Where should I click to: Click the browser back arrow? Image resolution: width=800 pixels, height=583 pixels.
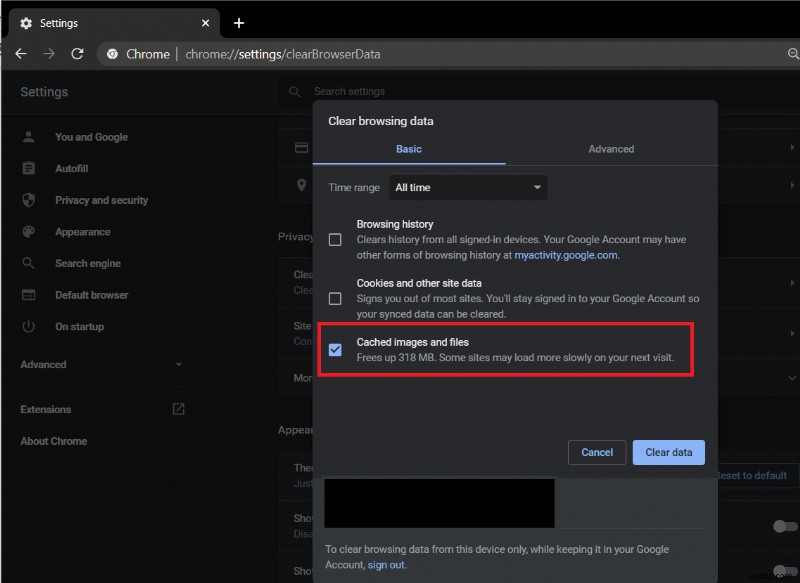click(20, 54)
